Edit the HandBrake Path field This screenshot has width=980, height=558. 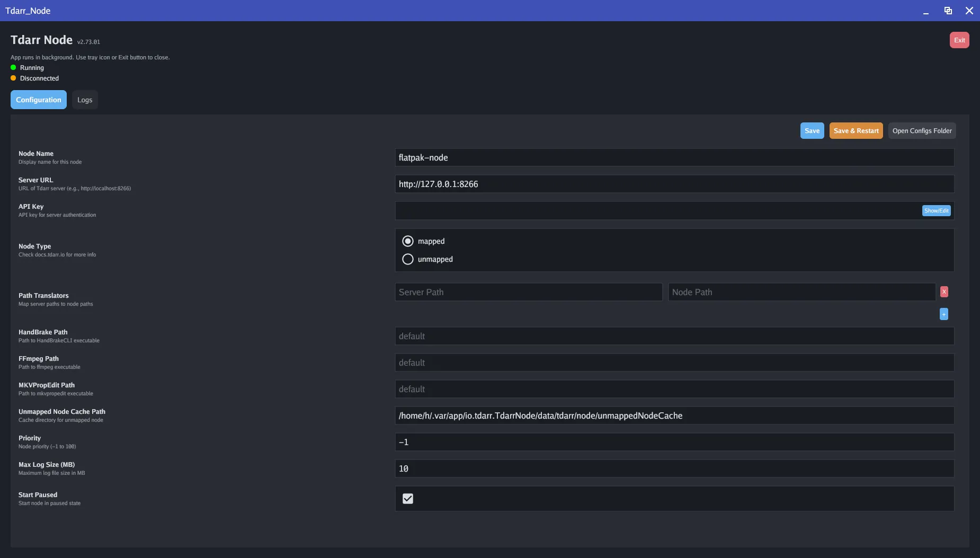point(675,336)
